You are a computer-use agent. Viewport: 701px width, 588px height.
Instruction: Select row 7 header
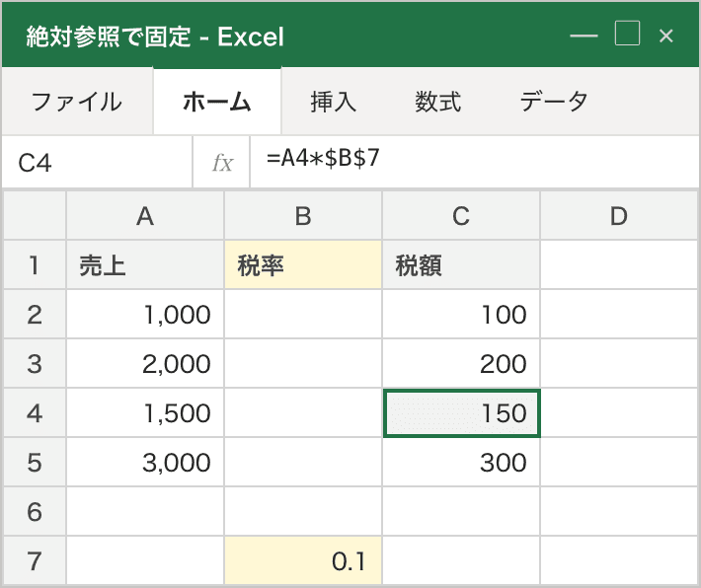[x=35, y=560]
